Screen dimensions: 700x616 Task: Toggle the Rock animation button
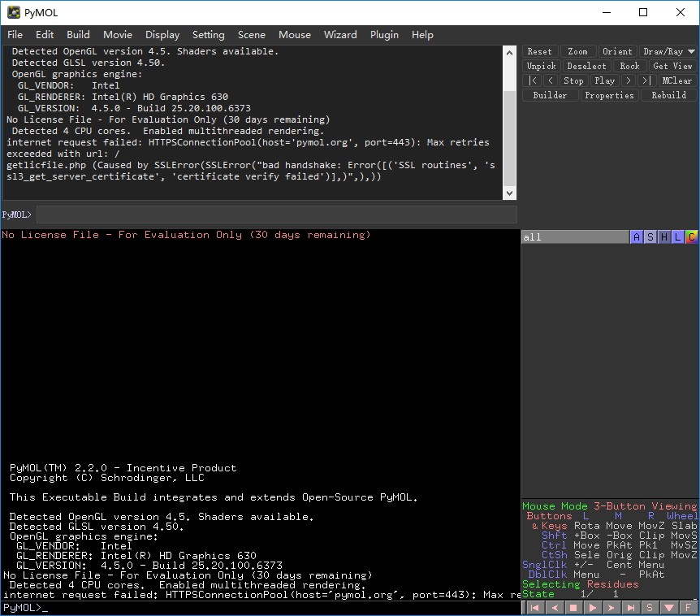tap(629, 66)
